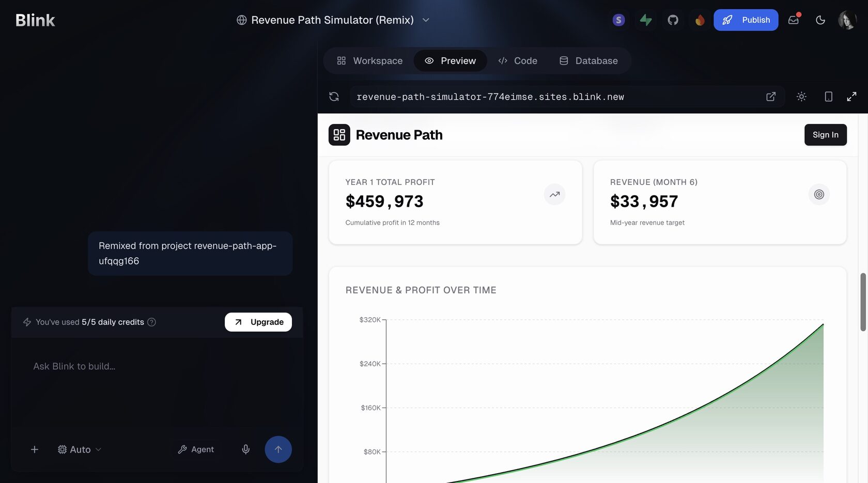Switch to the Database tab
Viewport: 868px width, 483px height.
(x=588, y=61)
